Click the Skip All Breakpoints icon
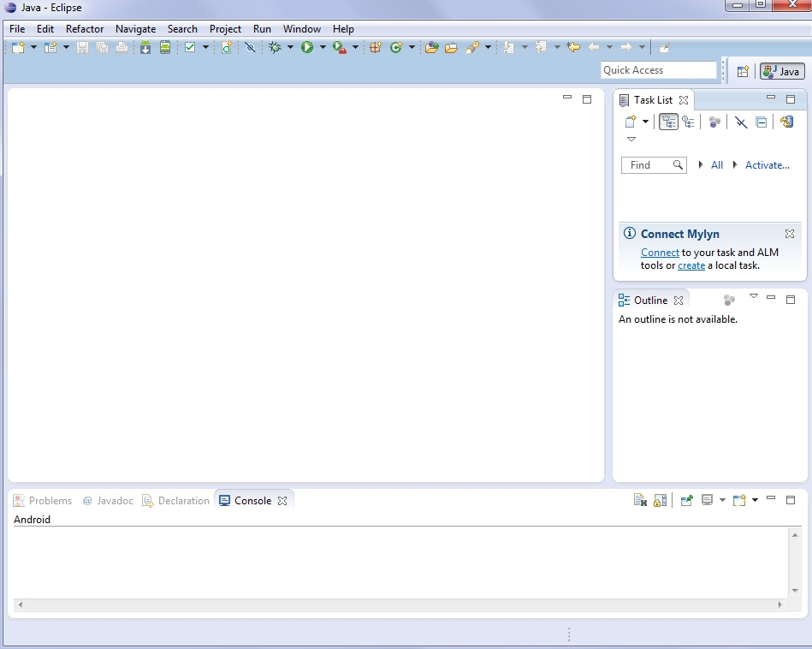 point(250,48)
